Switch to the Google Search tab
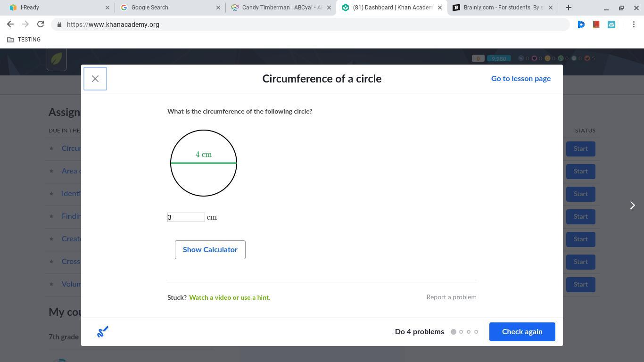 point(170,8)
